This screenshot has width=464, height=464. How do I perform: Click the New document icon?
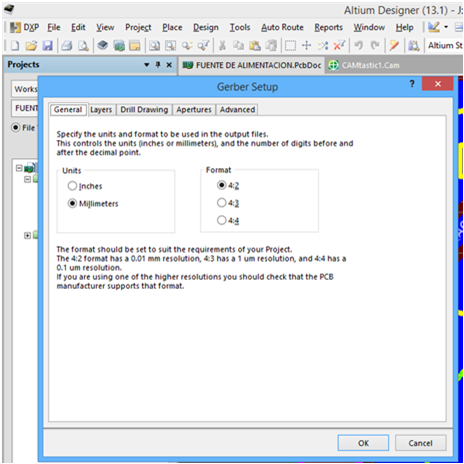pyautogui.click(x=15, y=45)
